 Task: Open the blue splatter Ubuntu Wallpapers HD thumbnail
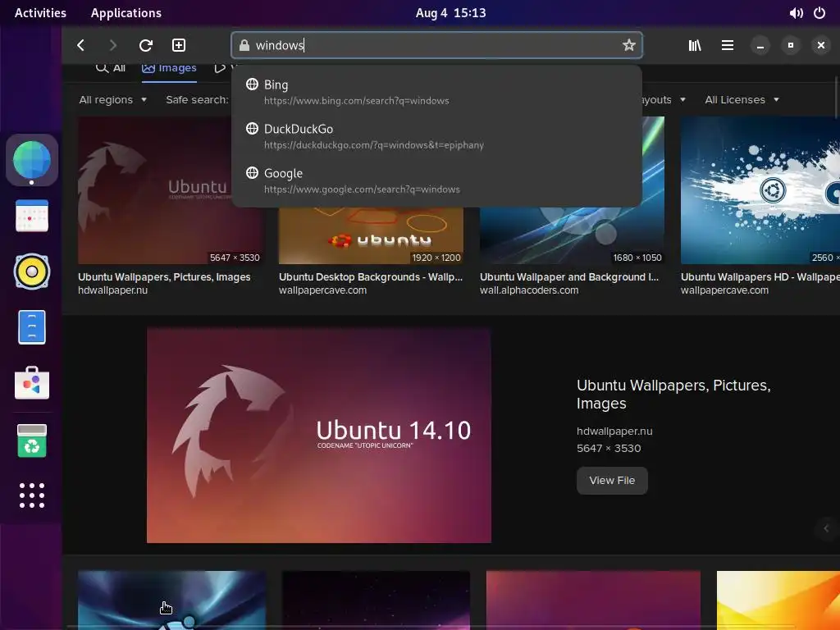(x=760, y=190)
